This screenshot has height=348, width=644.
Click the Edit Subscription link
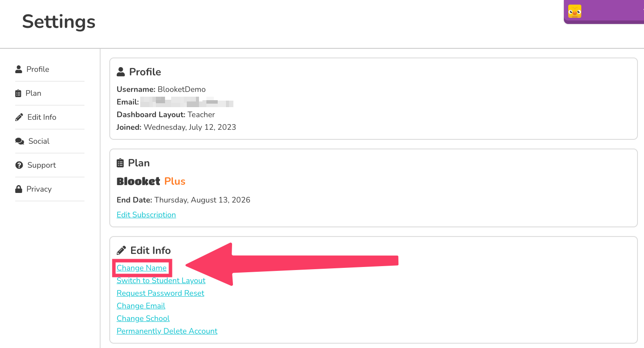146,215
